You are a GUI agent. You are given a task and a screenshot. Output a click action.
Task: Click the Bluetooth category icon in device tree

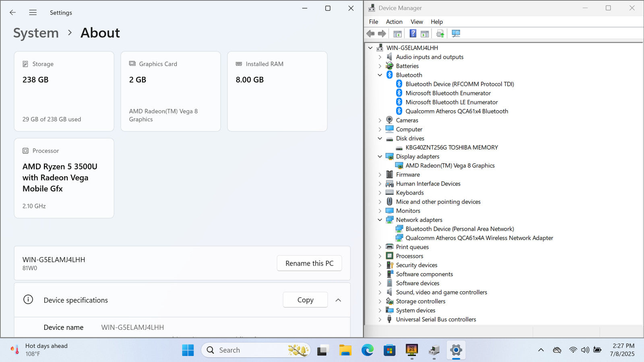[389, 75]
